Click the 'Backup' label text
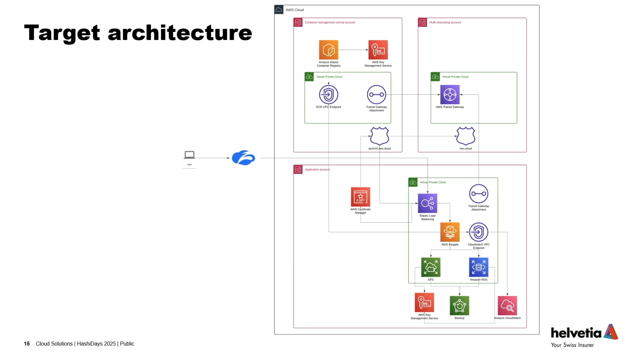This screenshot has height=359, width=644. point(459,318)
